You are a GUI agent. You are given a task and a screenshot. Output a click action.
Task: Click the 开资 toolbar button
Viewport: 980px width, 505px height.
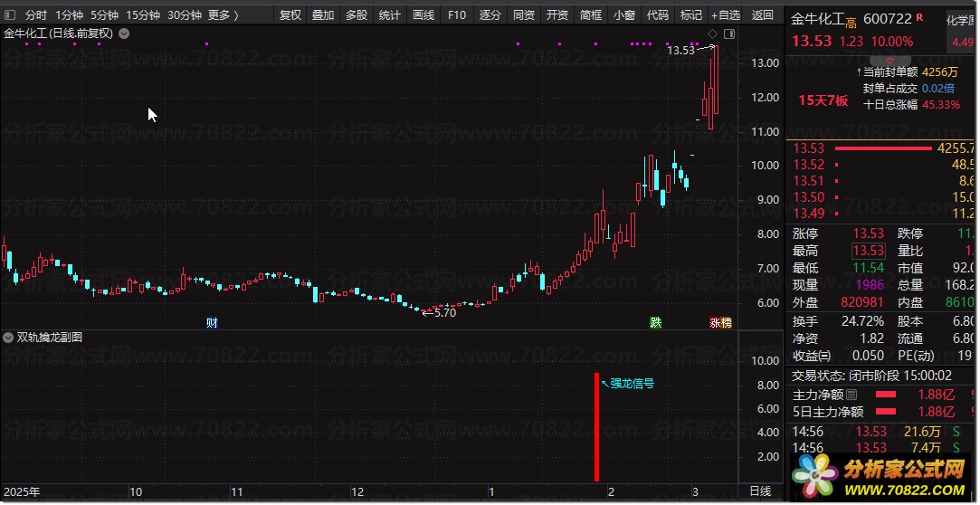coord(557,14)
